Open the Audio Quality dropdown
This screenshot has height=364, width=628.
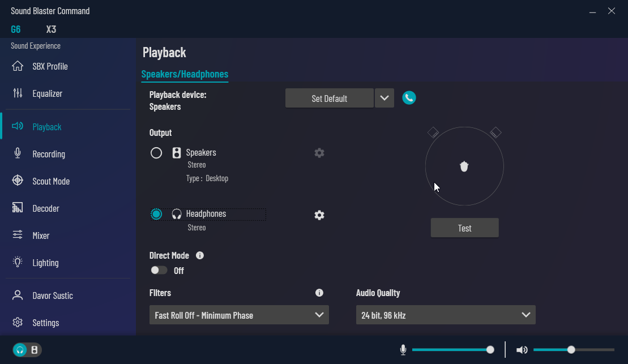click(x=446, y=315)
